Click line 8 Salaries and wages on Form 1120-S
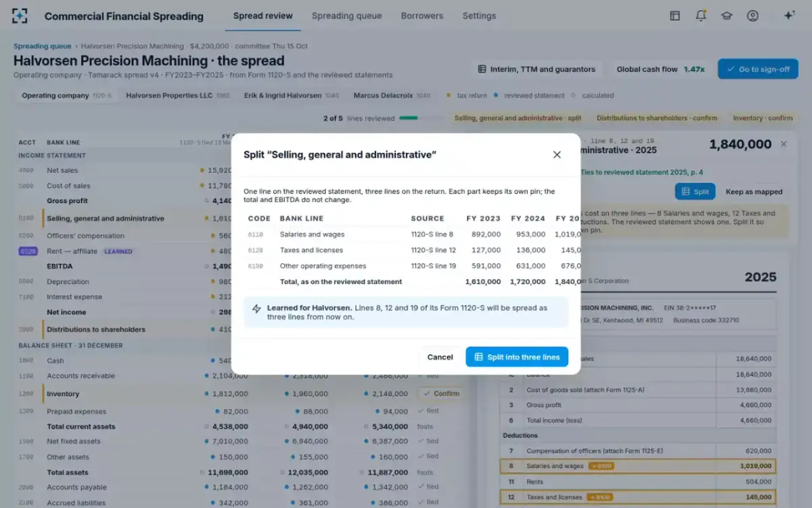The width and height of the screenshot is (812, 508). pos(637,466)
